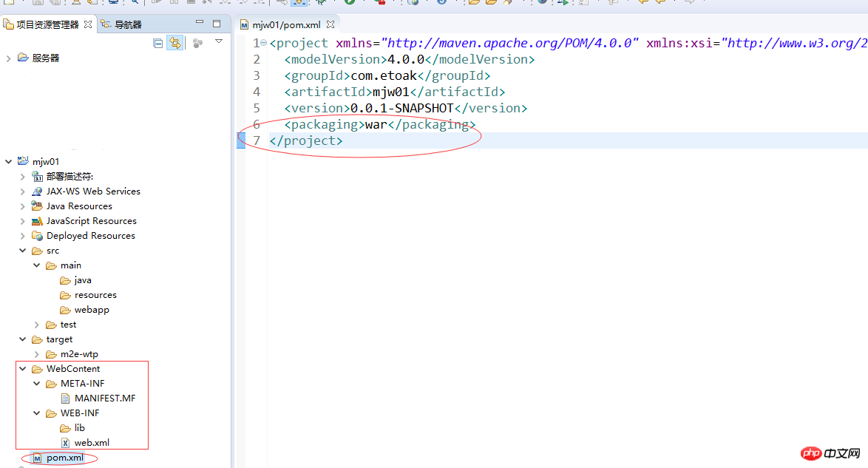Click the Collapse All icon in project explorer
The width and height of the screenshot is (868, 468).
point(157,43)
